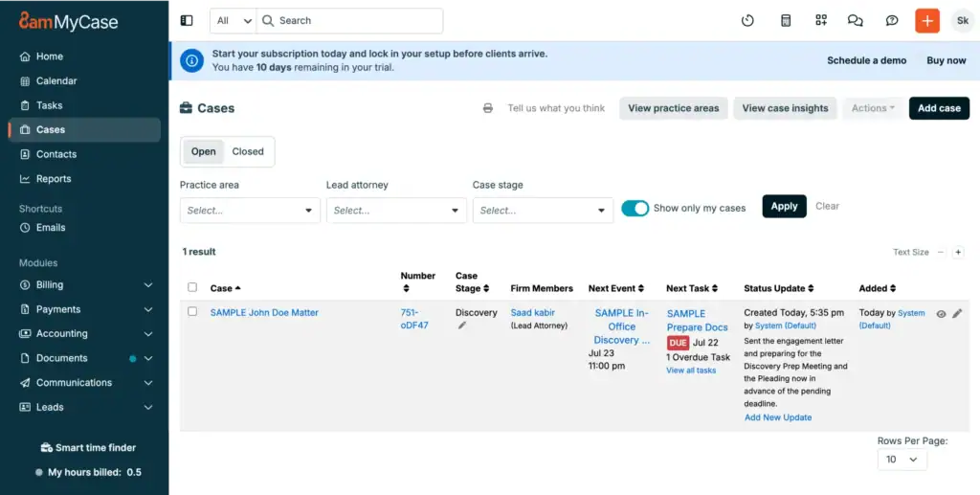Decrease text size with minus icon
Screen dimensions: 980x495
[941, 253]
